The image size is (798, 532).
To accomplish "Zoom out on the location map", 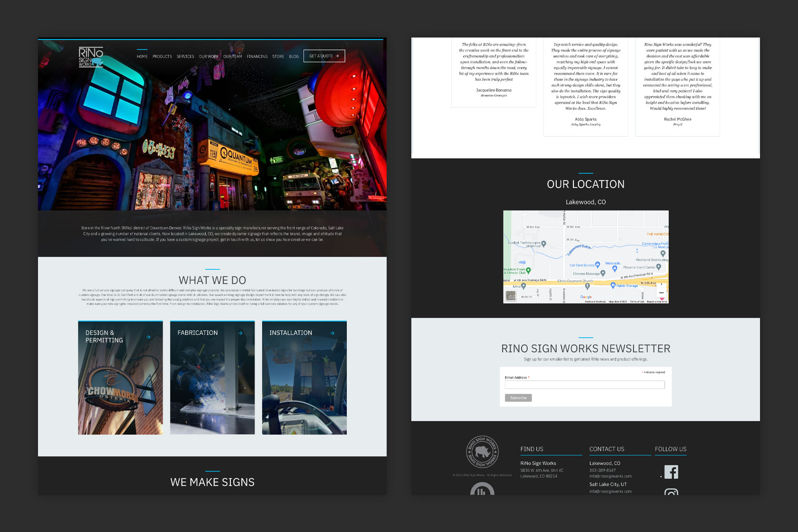I will [662, 293].
